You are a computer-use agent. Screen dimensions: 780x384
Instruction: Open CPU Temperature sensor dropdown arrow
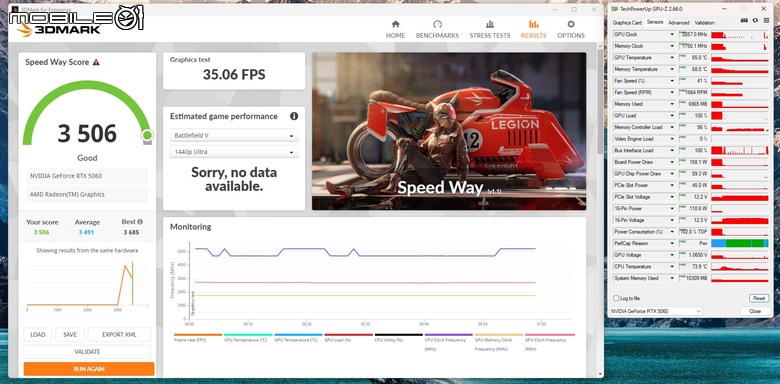click(672, 267)
